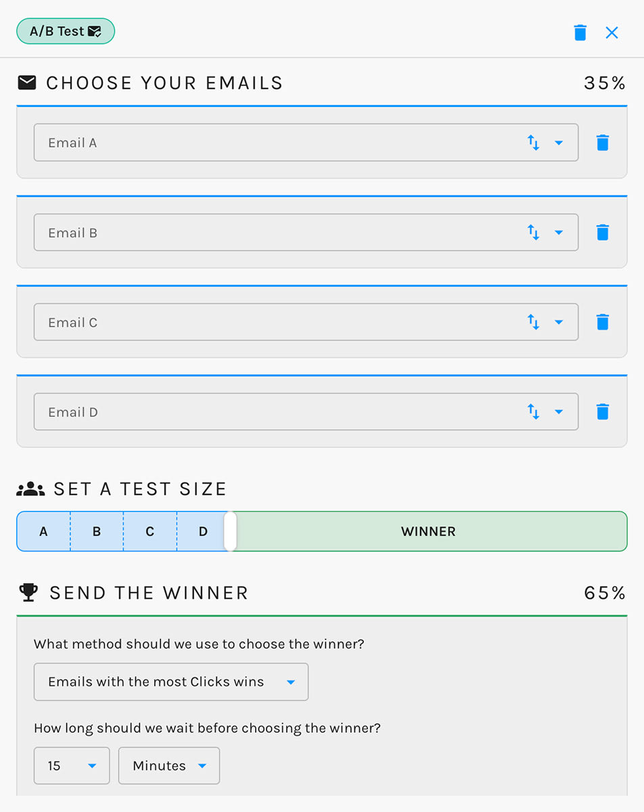Delete Email A using its trash icon
Image resolution: width=644 pixels, height=812 pixels.
point(602,142)
